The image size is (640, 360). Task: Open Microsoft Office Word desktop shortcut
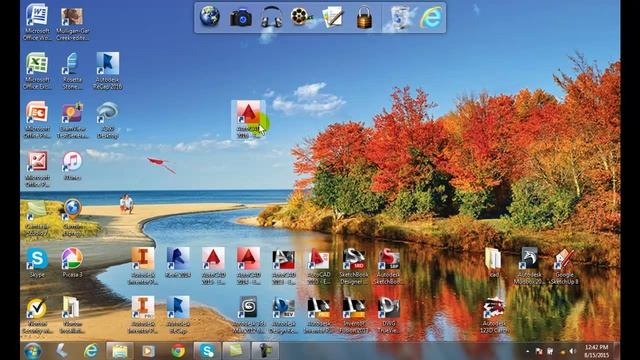pyautogui.click(x=37, y=22)
